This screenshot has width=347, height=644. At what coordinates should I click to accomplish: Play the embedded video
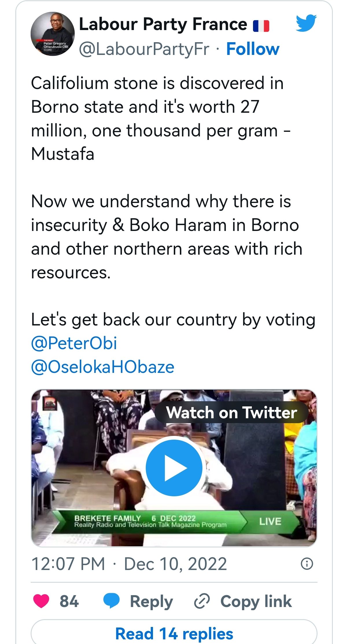(x=174, y=468)
